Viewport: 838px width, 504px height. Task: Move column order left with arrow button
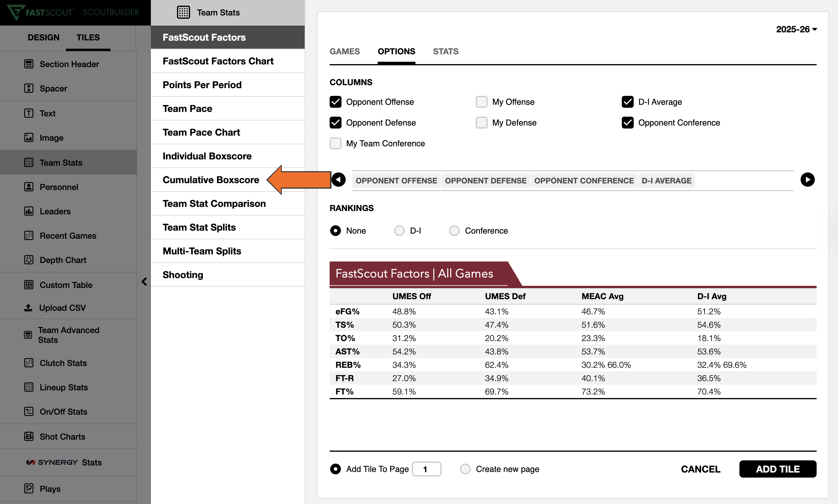[x=338, y=180]
